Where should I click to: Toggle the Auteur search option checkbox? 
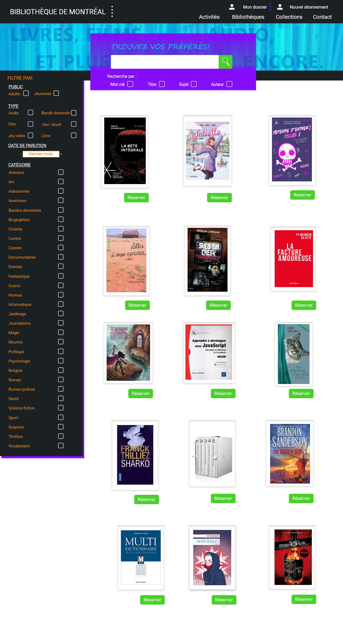(229, 84)
